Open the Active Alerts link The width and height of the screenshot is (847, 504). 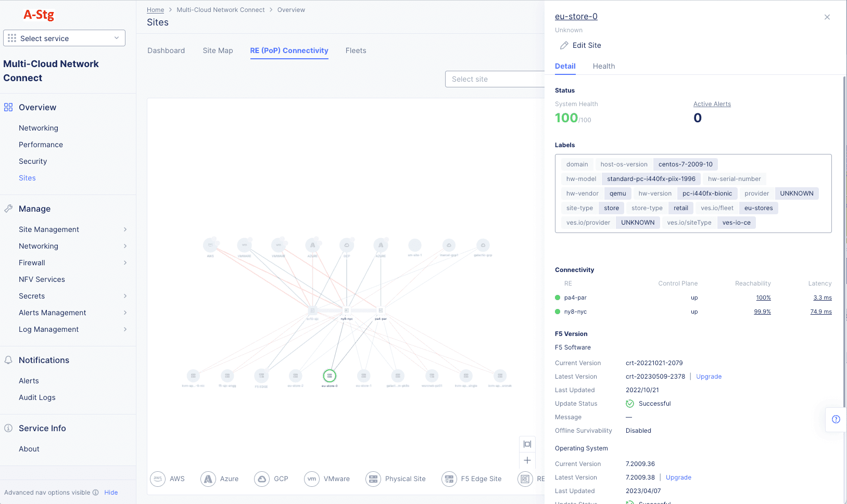click(712, 104)
